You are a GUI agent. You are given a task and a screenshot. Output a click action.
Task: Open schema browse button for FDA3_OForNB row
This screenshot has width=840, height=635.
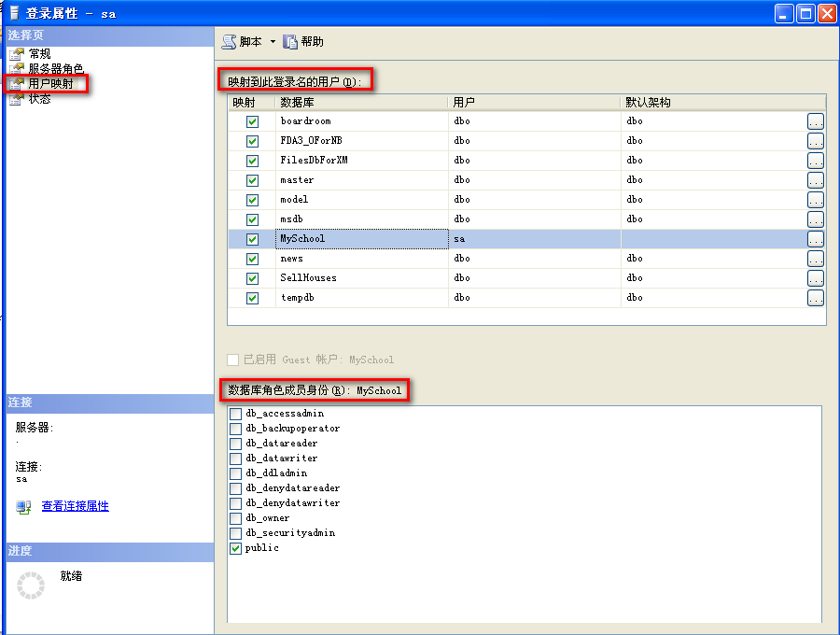pyautogui.click(x=816, y=141)
